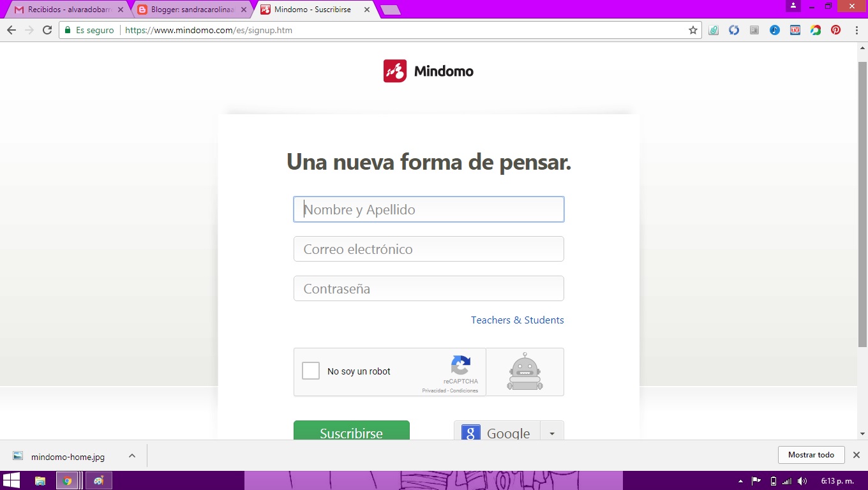
Task: Open the Google button dropdown arrow
Action: tap(552, 433)
